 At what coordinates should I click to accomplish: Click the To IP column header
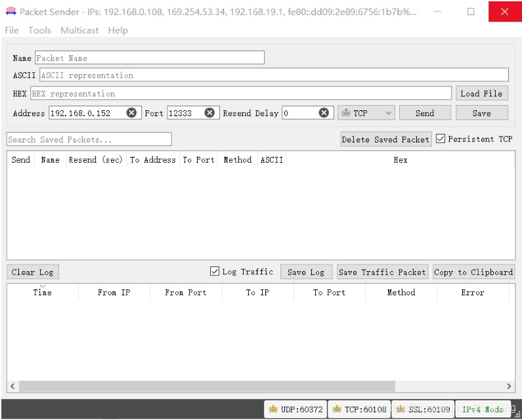coord(257,292)
